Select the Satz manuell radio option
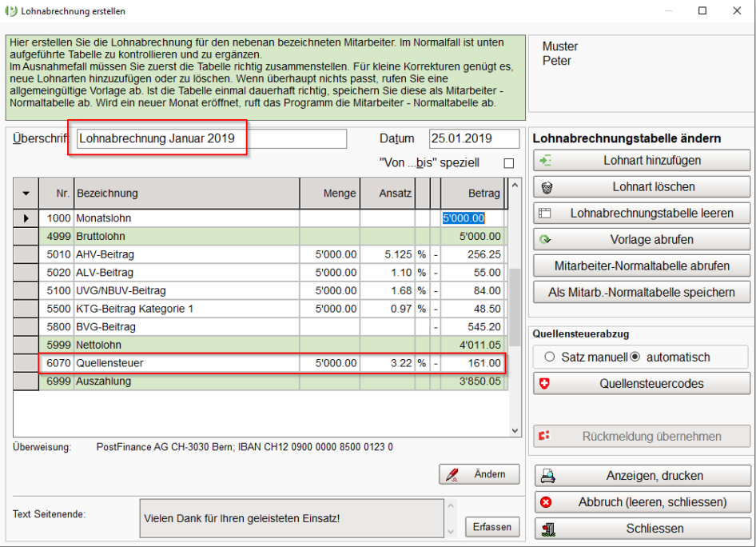Screen dimensions: 756x547 [x=550, y=357]
